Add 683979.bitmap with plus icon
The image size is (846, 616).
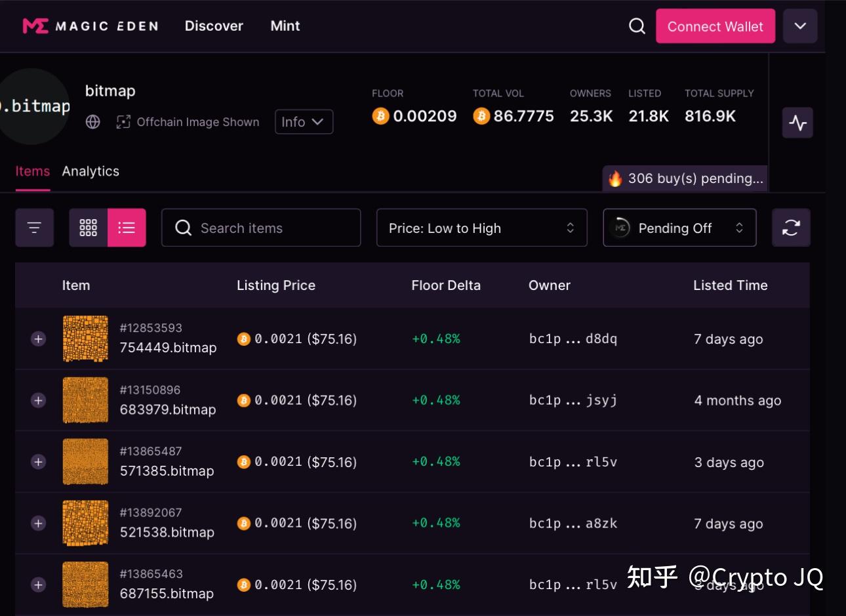pos(39,400)
